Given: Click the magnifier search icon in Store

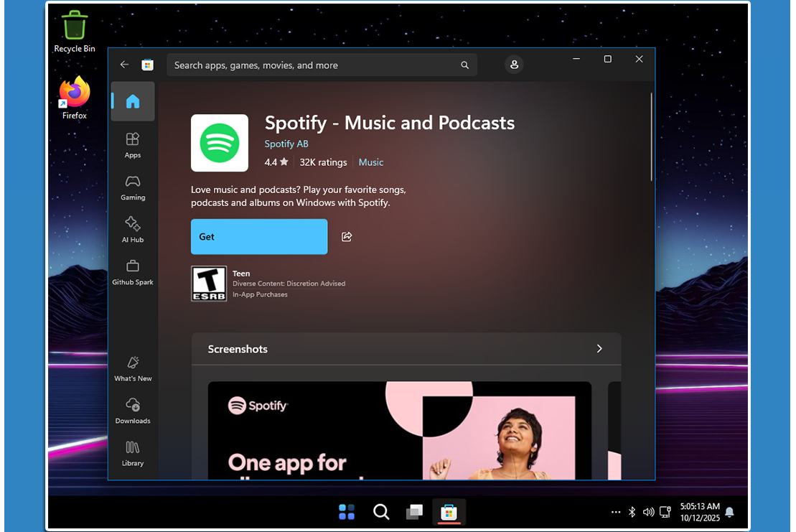Looking at the screenshot, I should 465,65.
